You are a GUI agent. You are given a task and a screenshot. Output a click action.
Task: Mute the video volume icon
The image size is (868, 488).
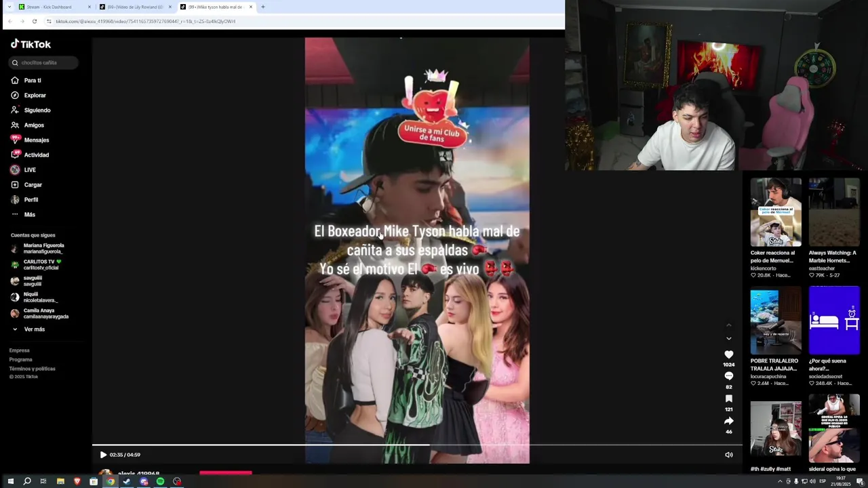(729, 455)
